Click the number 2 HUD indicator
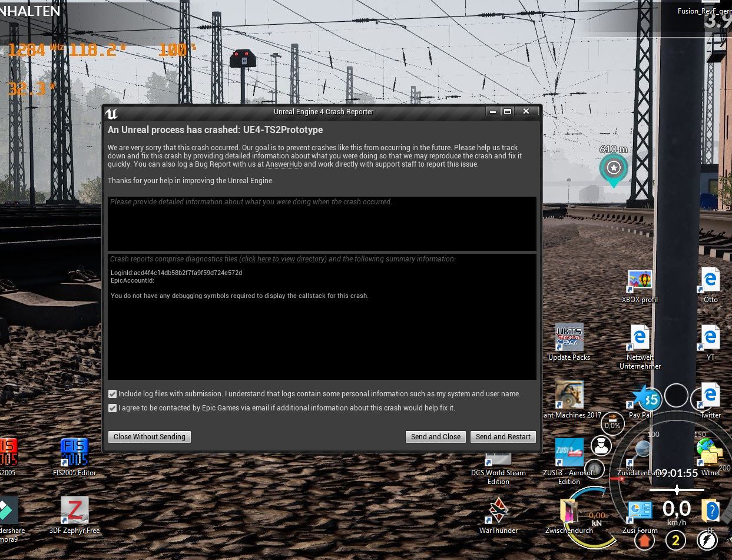 click(x=675, y=540)
